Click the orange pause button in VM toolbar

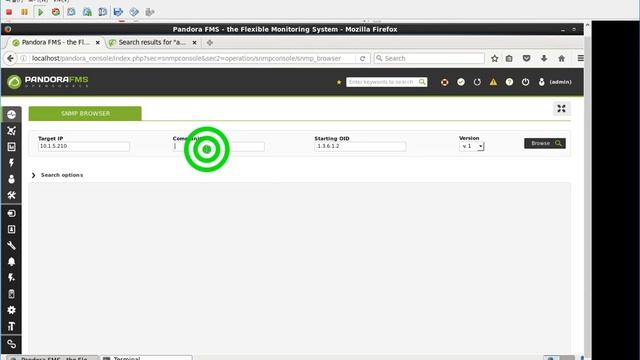pyautogui.click(x=24, y=12)
